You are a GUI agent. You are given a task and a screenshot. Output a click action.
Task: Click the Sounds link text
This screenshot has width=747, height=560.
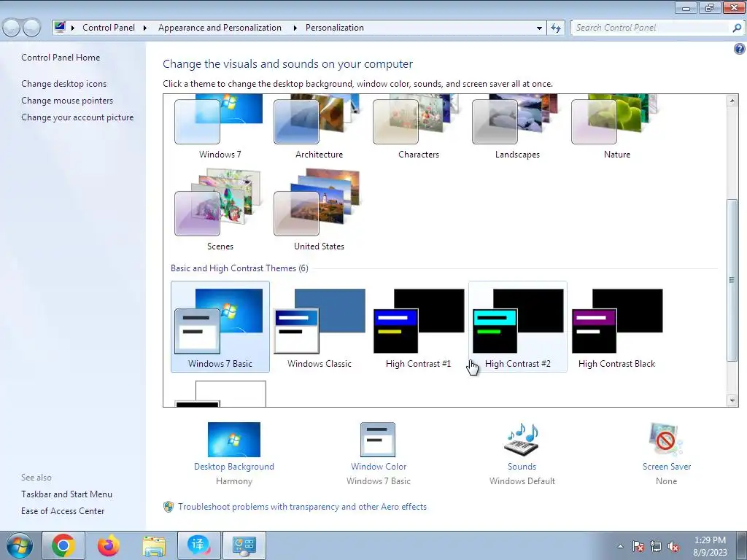pos(522,467)
